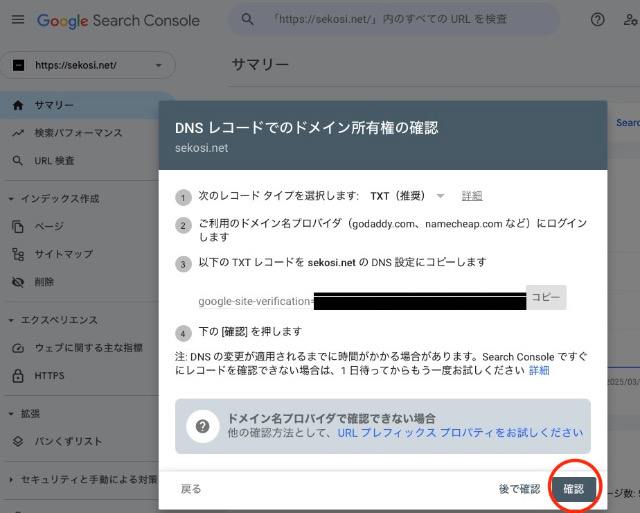640x513 pixels.
Task: Click the HTTPS lock icon
Action: 17,376
